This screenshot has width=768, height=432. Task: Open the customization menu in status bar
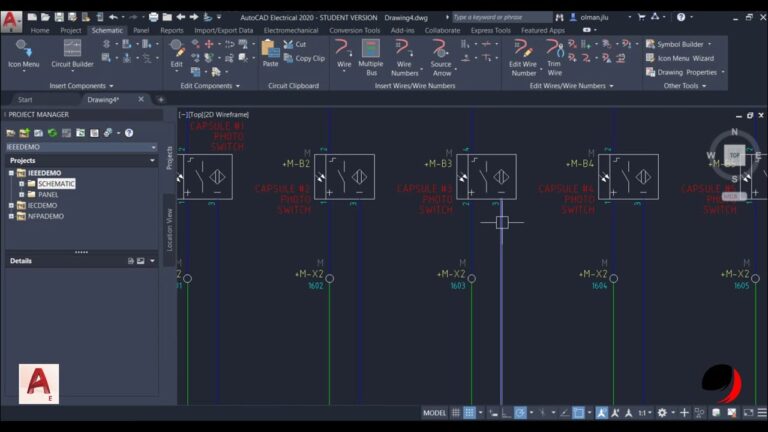click(762, 413)
